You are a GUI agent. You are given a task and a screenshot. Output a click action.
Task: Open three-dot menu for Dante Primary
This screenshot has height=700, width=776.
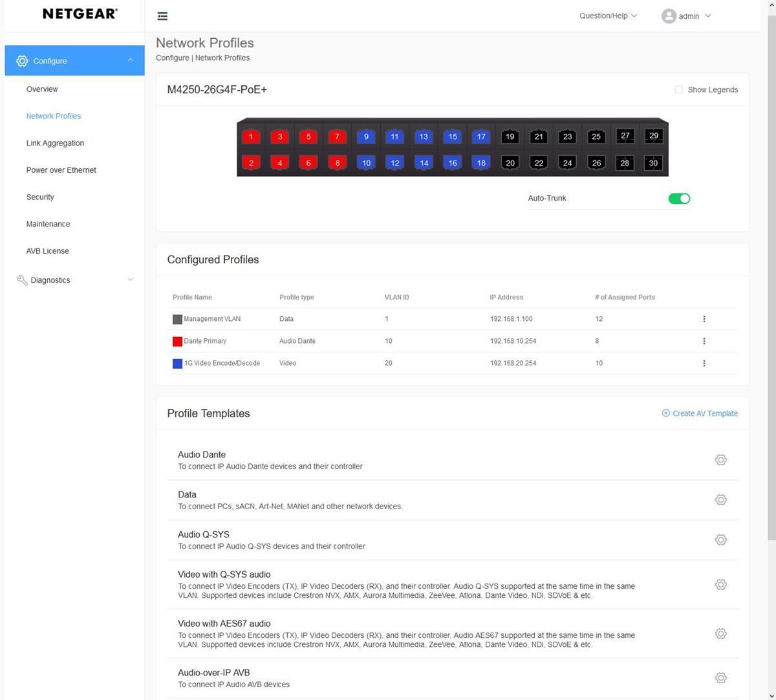click(704, 341)
